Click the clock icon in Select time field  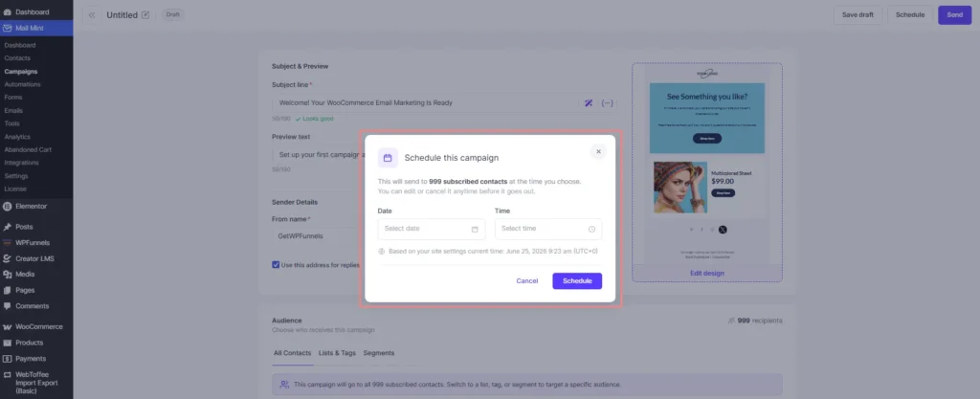tap(591, 229)
